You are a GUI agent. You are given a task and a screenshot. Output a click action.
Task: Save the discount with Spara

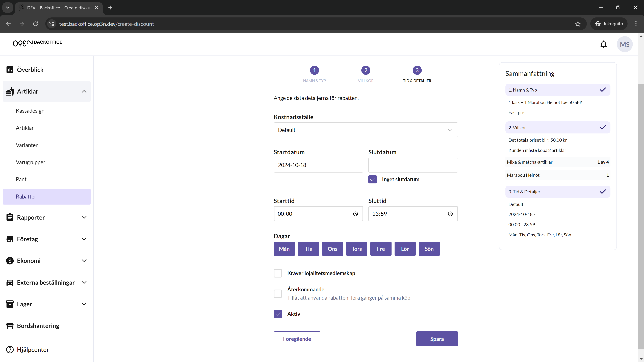(x=437, y=339)
